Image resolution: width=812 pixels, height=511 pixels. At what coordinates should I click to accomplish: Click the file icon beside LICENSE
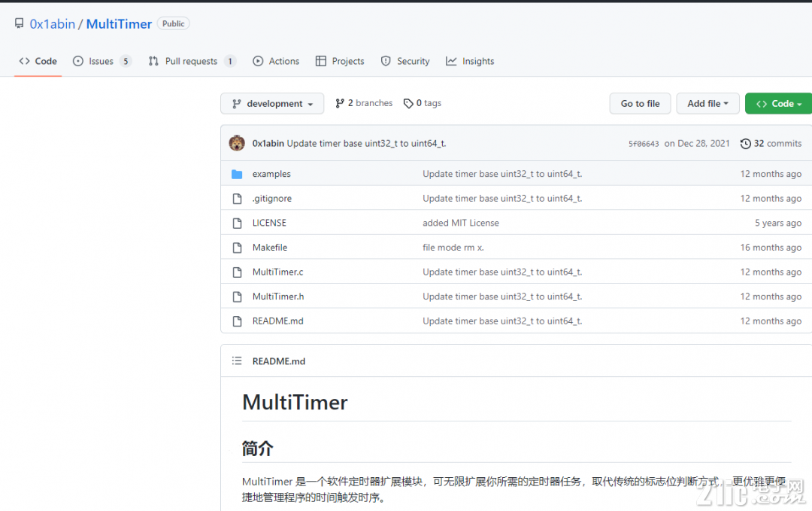pyautogui.click(x=237, y=223)
